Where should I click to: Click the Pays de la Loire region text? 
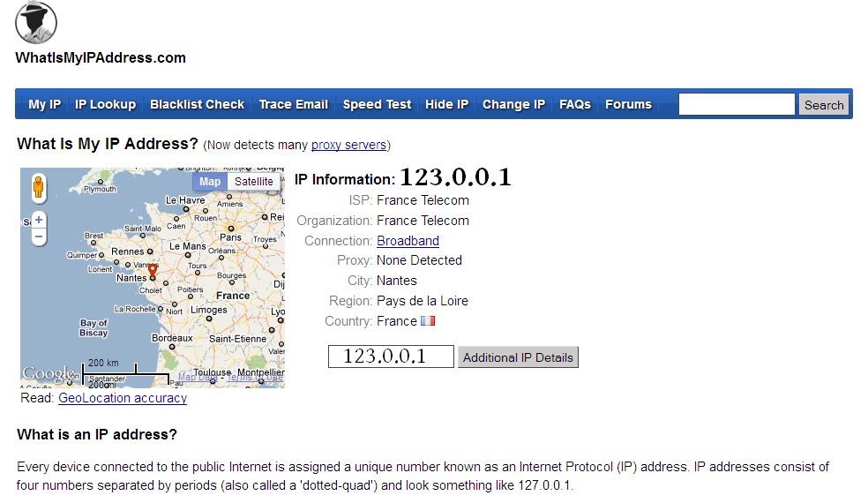coord(423,301)
